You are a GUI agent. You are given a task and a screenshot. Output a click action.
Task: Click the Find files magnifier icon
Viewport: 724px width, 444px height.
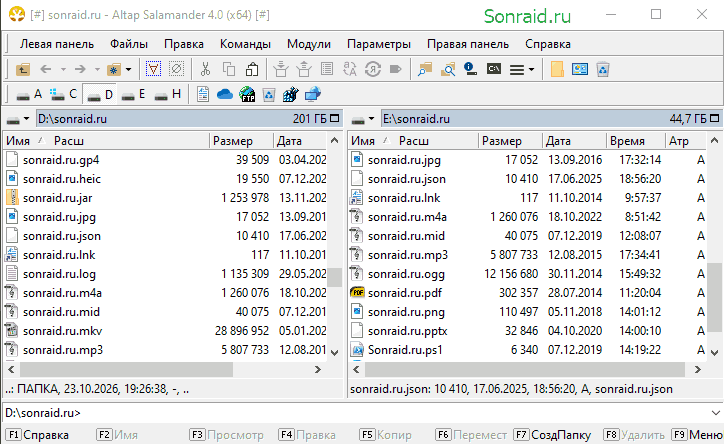pyautogui.click(x=448, y=69)
